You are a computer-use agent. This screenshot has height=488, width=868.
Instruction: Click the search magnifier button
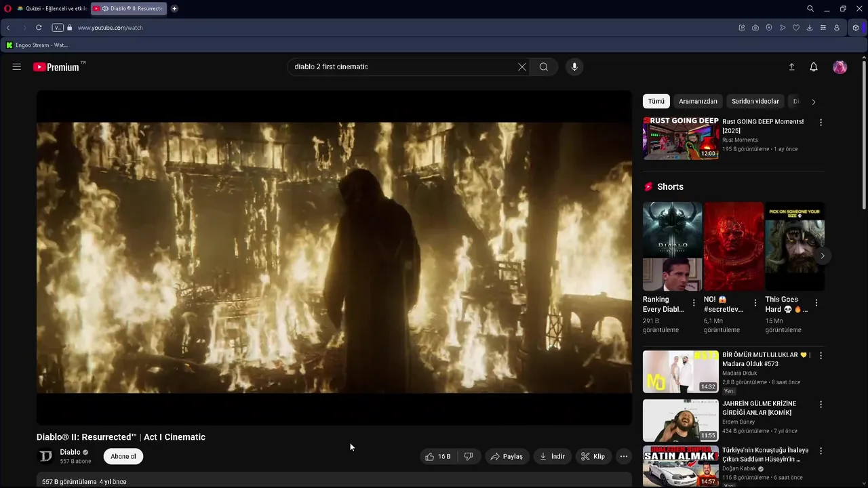[x=544, y=67]
